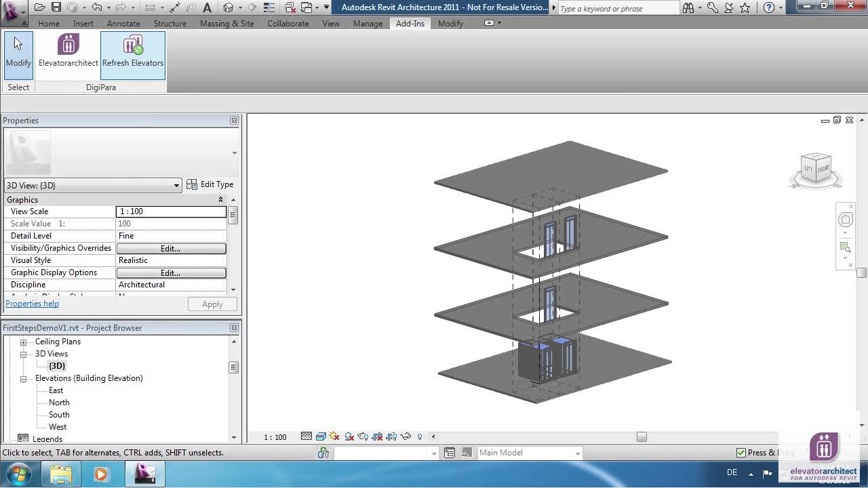Switch to the Structure tab

[x=170, y=23]
